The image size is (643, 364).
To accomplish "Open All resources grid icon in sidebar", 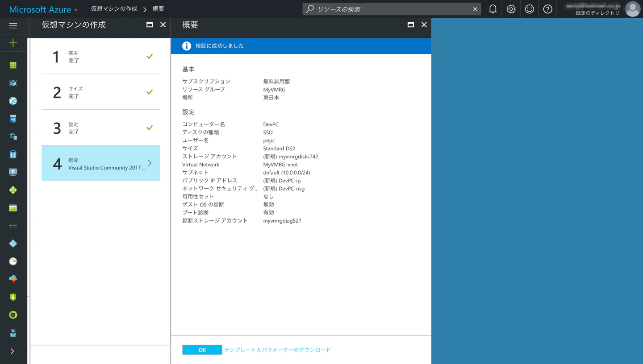I will 13,65.
